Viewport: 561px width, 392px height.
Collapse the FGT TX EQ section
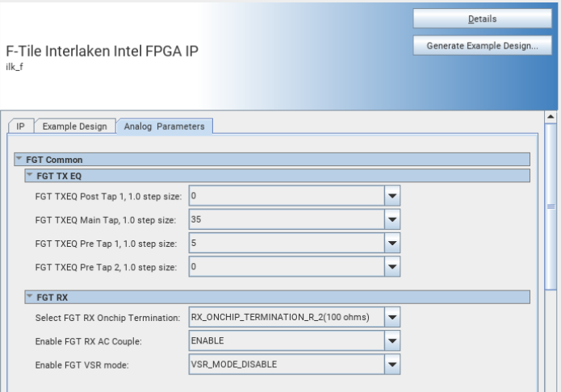tap(30, 175)
